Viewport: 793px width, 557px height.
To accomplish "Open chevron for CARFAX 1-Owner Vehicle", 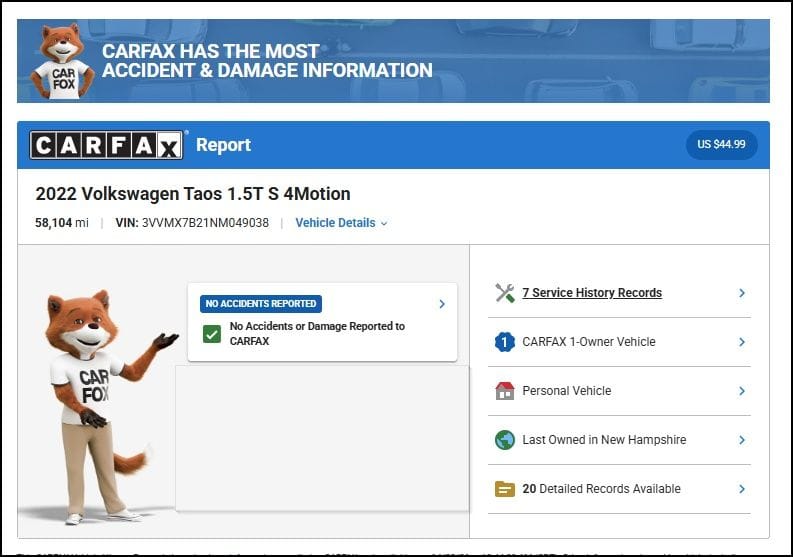I will pos(742,342).
